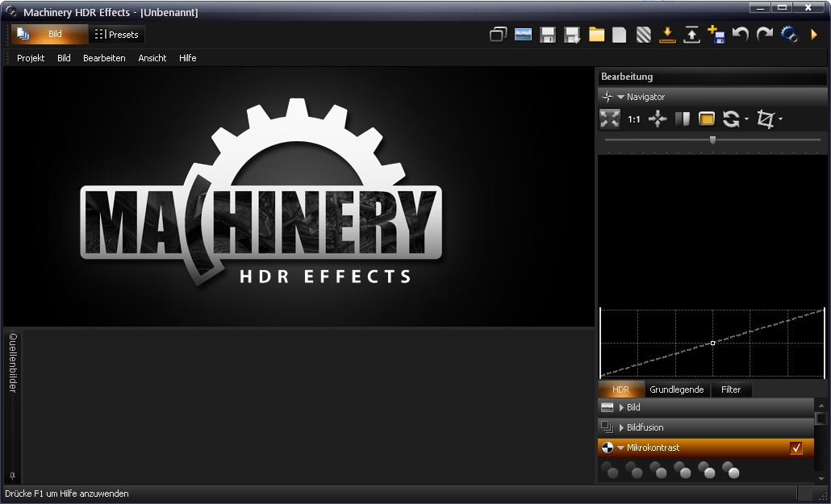Viewport: 831px width, 504px height.
Task: Click panel scrollbar down arrow
Action: (821, 478)
